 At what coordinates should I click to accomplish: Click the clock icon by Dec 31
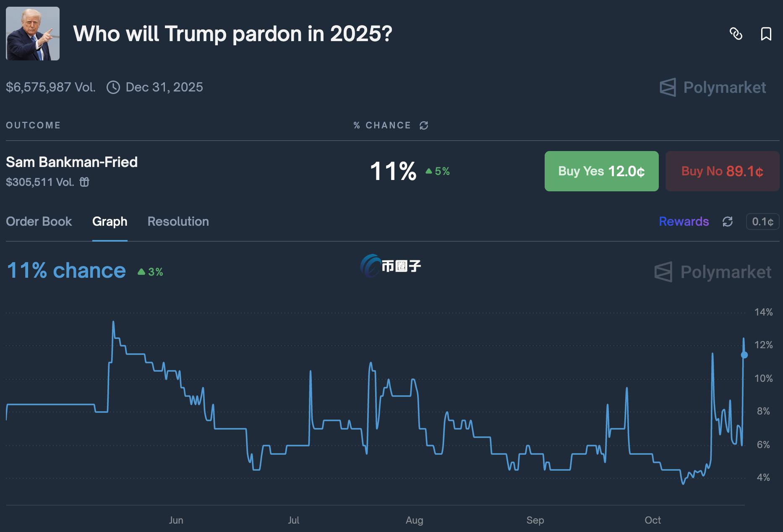click(x=113, y=87)
